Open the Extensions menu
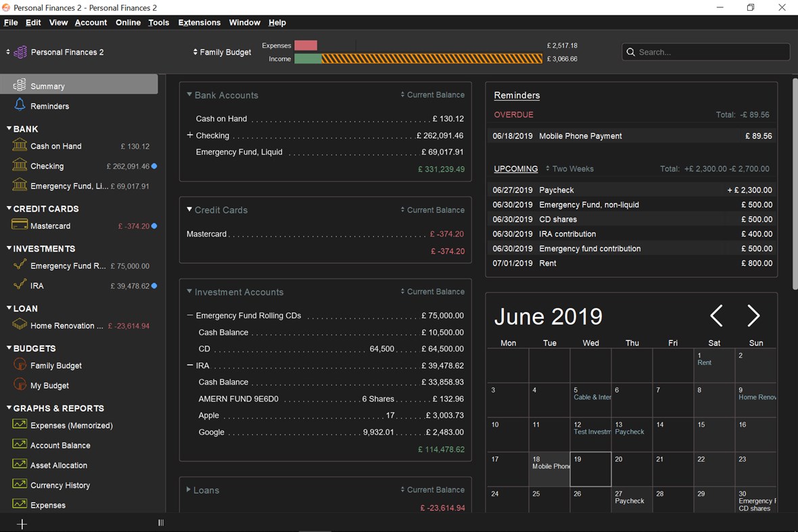 pyautogui.click(x=199, y=22)
